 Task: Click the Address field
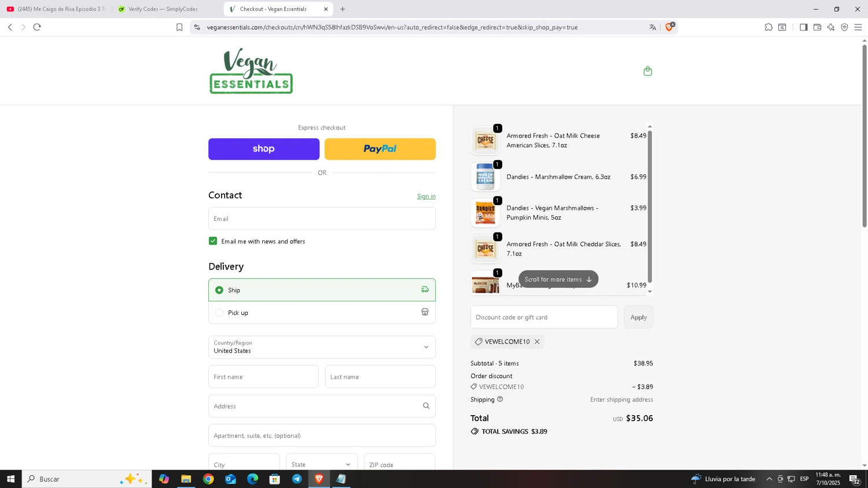point(322,406)
